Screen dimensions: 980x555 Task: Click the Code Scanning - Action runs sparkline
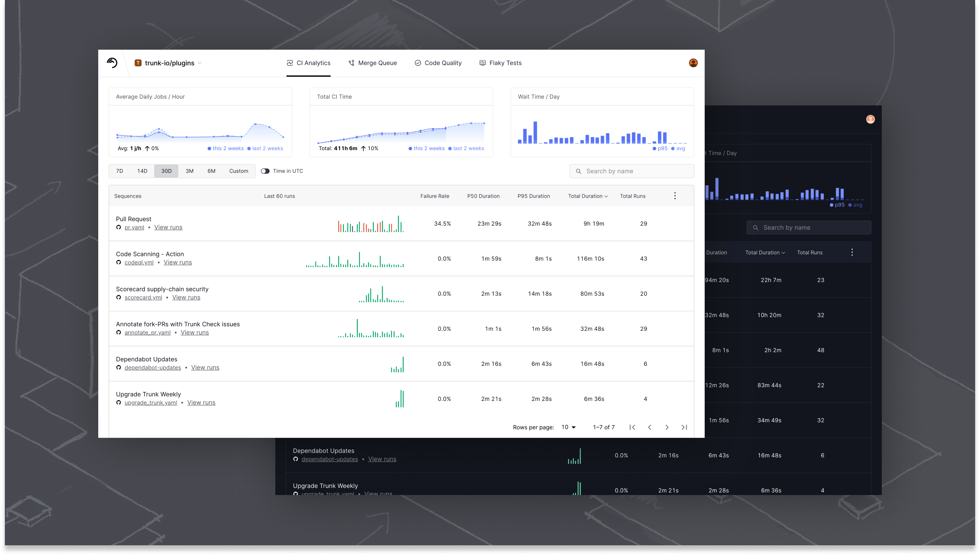coord(355,259)
